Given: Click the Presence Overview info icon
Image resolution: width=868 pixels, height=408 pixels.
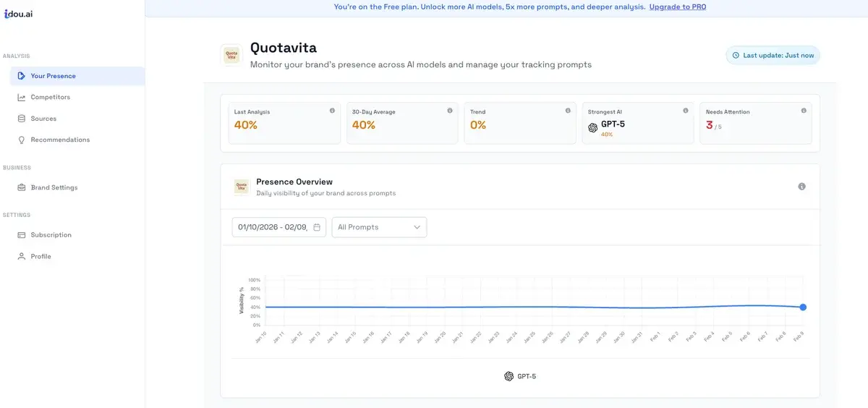Looking at the screenshot, I should pyautogui.click(x=801, y=187).
